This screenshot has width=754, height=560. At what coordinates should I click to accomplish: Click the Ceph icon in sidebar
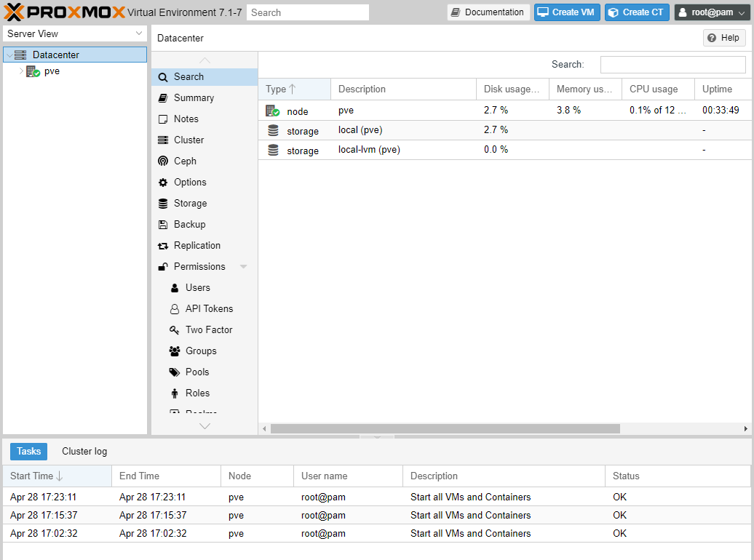tap(163, 161)
